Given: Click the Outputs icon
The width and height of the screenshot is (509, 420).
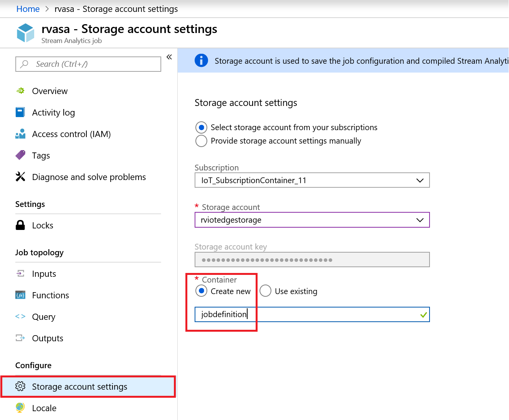Looking at the screenshot, I should pyautogui.click(x=20, y=338).
